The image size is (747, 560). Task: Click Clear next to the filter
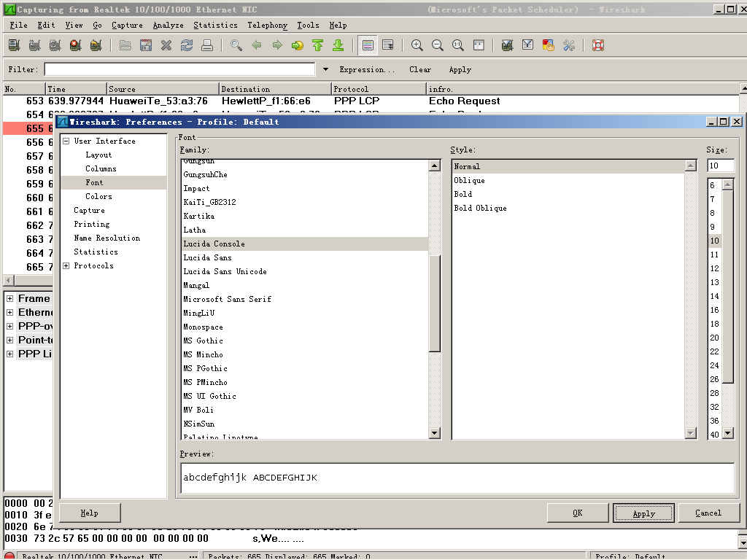[x=420, y=69]
